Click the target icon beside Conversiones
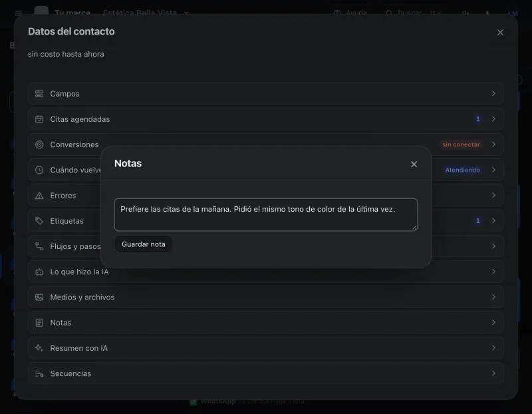 pos(39,144)
